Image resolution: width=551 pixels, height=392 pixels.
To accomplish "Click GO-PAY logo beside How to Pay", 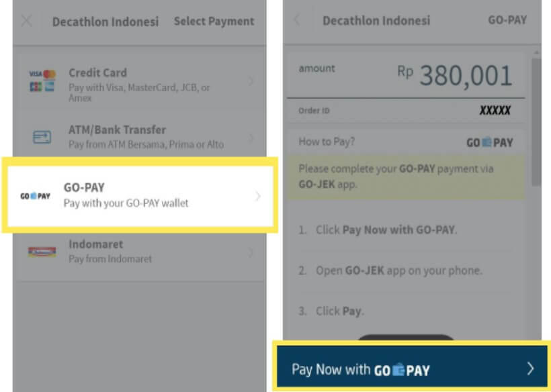I will (x=489, y=142).
